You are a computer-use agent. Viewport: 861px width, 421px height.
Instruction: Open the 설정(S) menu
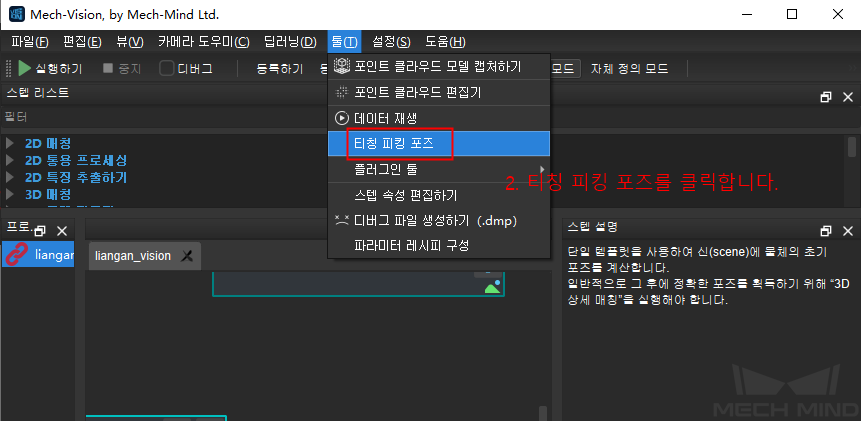[x=391, y=42]
